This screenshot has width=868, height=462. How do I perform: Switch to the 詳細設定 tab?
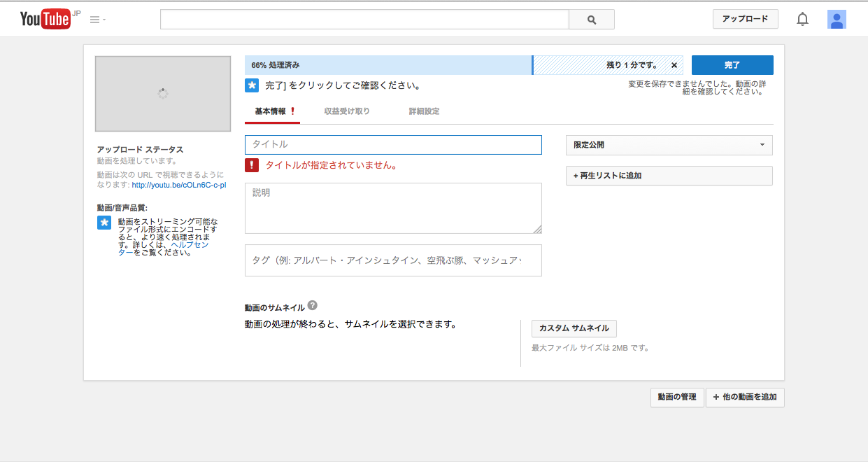point(425,111)
